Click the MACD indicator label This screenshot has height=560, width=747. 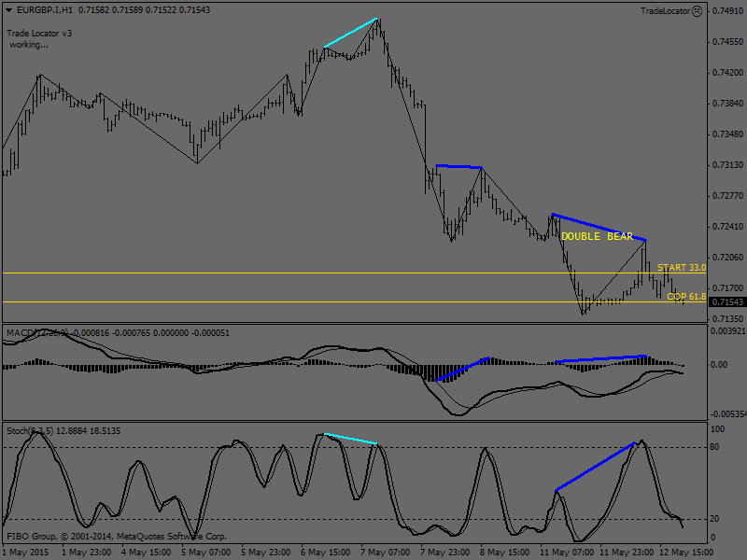(x=19, y=332)
